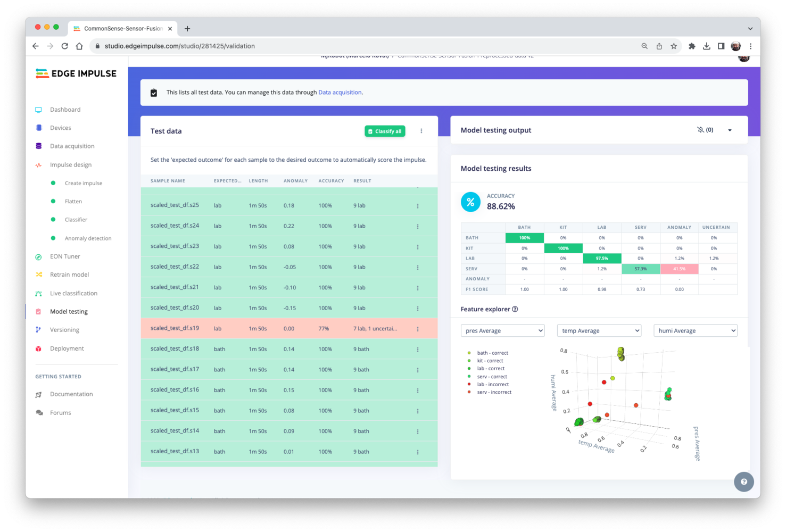This screenshot has height=532, width=786.
Task: Reload the browser page
Action: pos(65,46)
